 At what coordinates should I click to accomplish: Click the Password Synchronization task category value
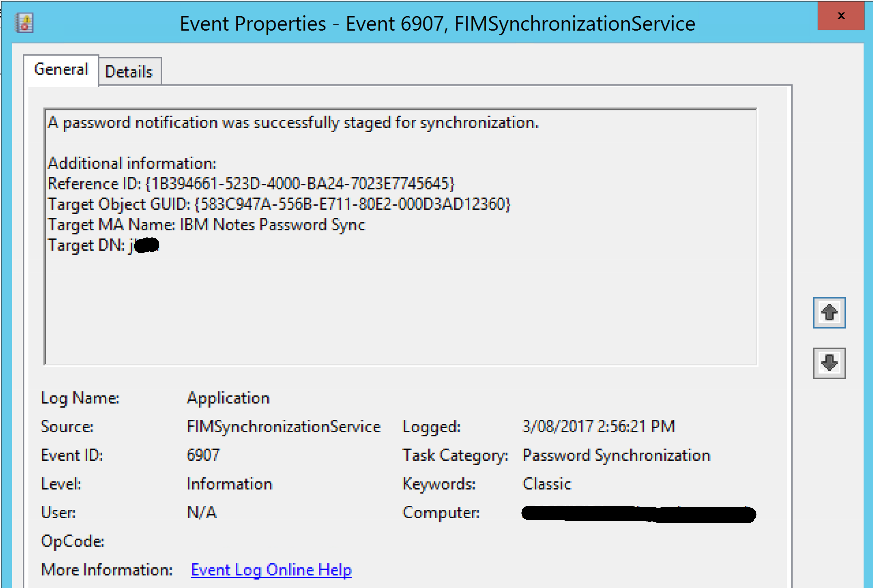point(616,455)
